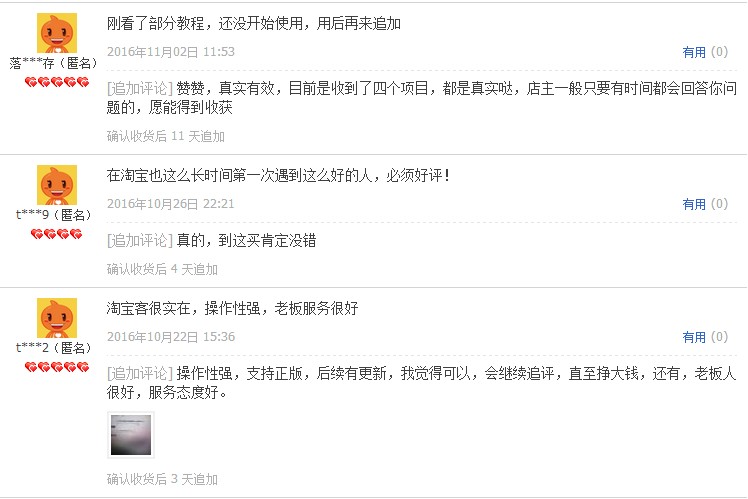748x499 pixels.
Task: Click the review text 淘宝客很实在
Action: 232,309
